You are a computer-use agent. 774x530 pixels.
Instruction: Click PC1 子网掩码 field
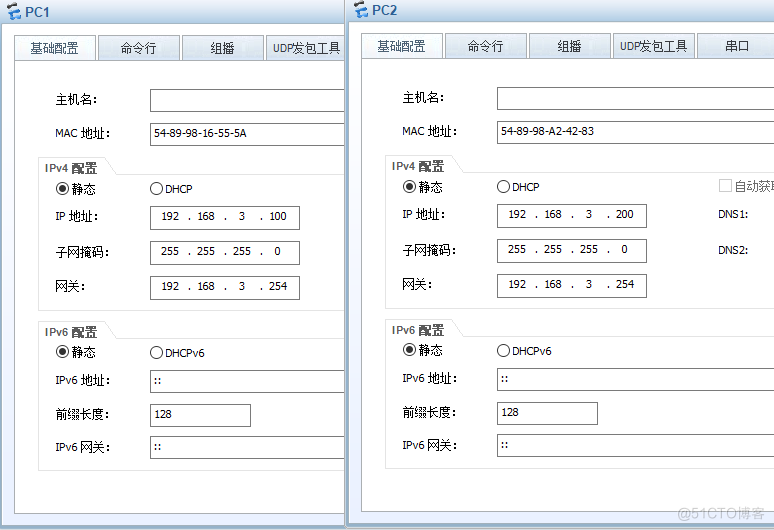coord(225,253)
